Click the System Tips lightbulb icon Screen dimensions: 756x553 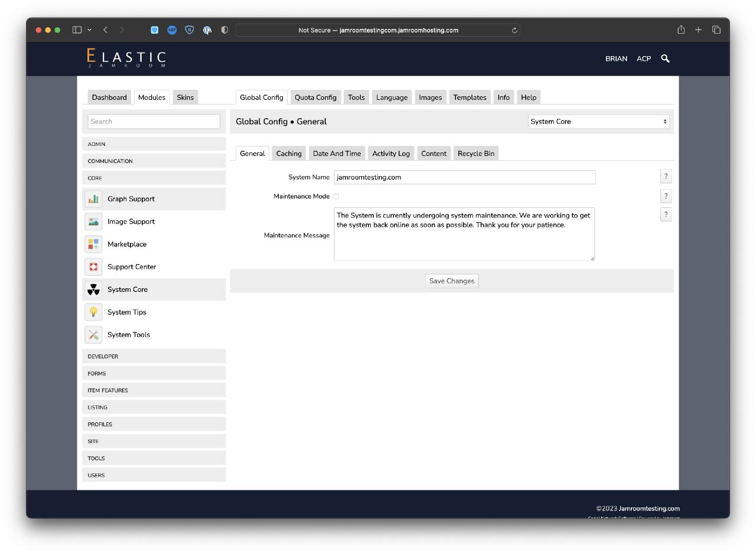93,312
